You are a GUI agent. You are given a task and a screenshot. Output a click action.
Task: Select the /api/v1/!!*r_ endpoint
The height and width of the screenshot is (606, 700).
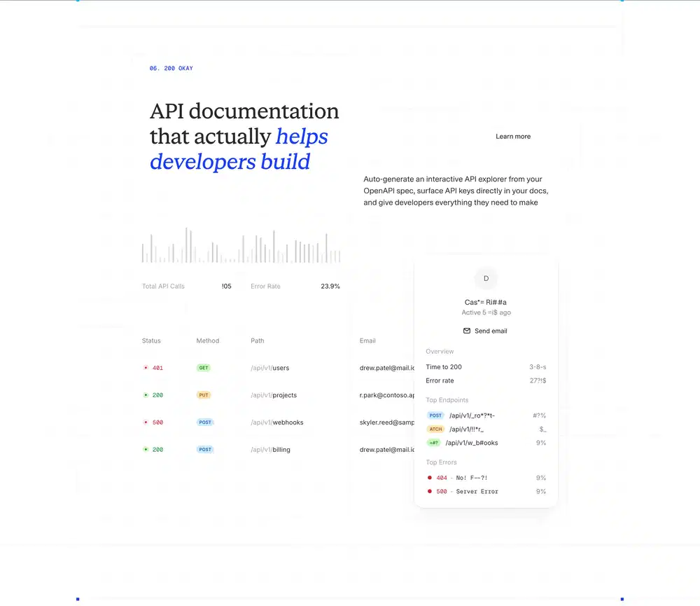(x=466, y=429)
